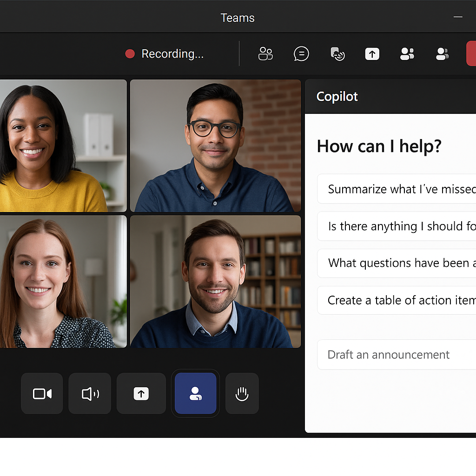476x476 pixels.
Task: Select video tile of woman in yellow sweater
Action: tap(63, 145)
